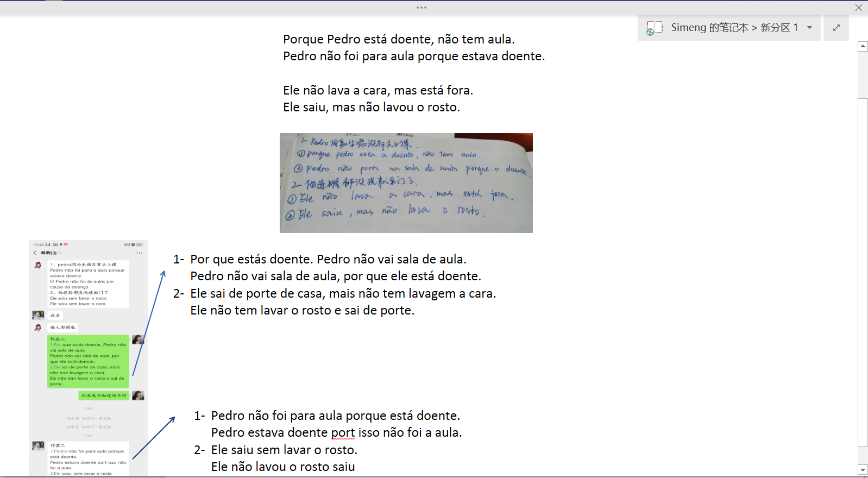Open the three-dots menu at top
Image resolution: width=868 pixels, height=478 pixels.
422,8
